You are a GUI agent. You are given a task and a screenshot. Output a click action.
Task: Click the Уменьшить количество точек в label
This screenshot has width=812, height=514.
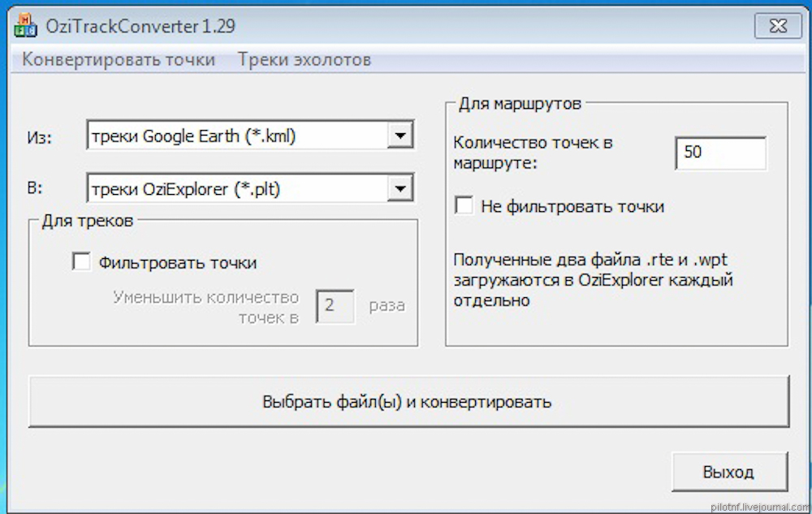pyautogui.click(x=206, y=307)
